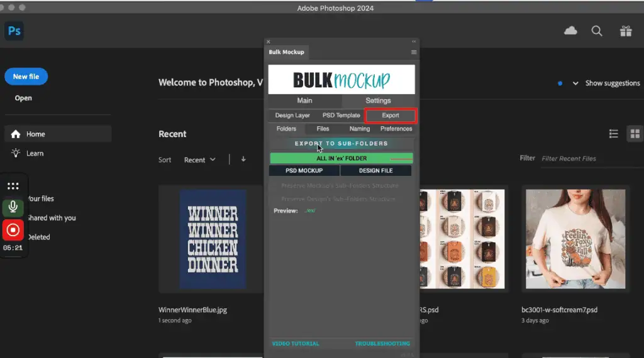This screenshot has height=358, width=644.
Task: Mute the recorder microphone
Action: 13,207
